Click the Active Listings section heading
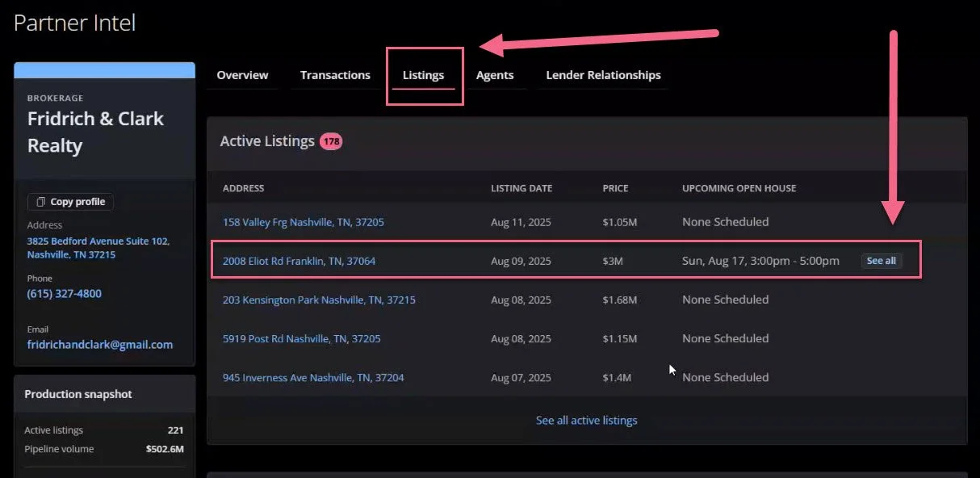Image resolution: width=980 pixels, height=478 pixels. 267,141
